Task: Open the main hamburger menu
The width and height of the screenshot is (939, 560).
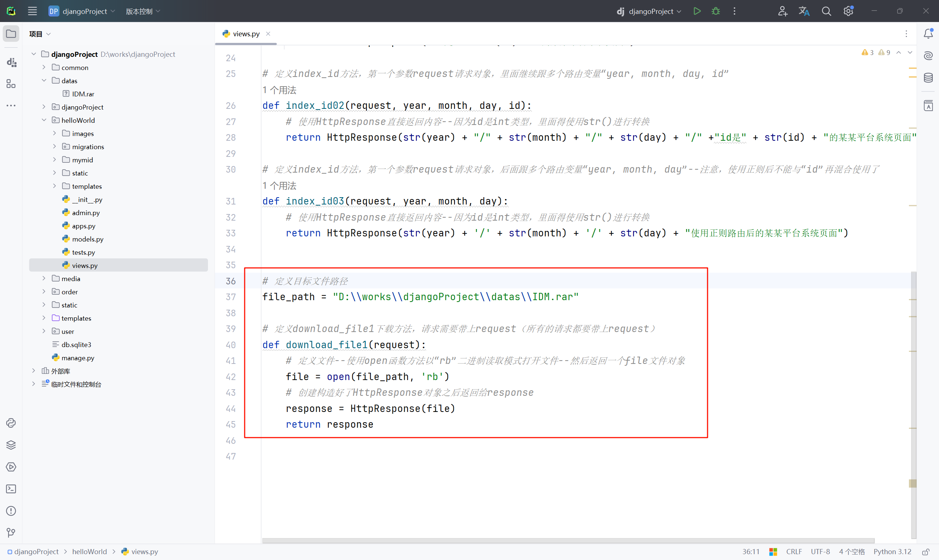Action: (x=33, y=11)
